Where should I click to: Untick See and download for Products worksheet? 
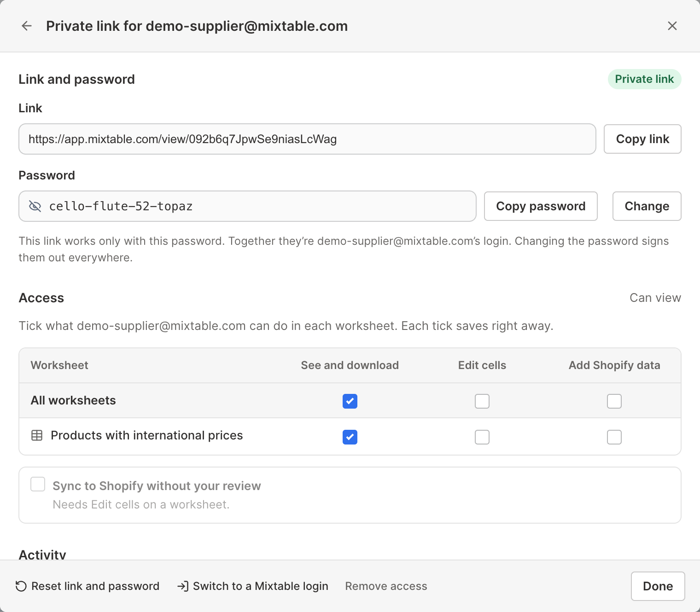pyautogui.click(x=350, y=437)
